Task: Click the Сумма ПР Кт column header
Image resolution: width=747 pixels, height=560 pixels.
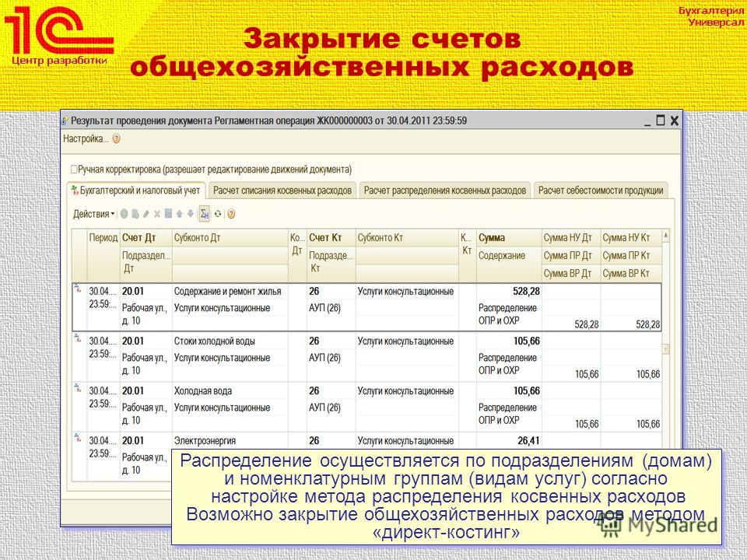Action: (x=631, y=256)
